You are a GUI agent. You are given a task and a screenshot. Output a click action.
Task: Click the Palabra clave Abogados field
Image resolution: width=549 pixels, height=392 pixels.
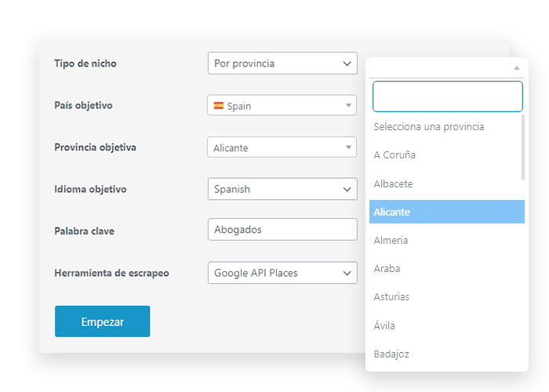[x=282, y=230]
